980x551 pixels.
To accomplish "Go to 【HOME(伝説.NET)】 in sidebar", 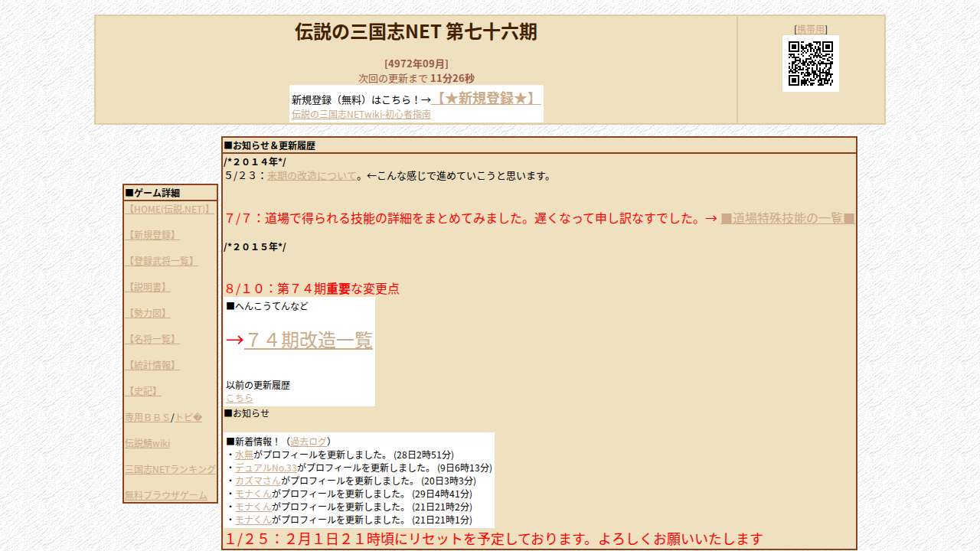I will [170, 209].
